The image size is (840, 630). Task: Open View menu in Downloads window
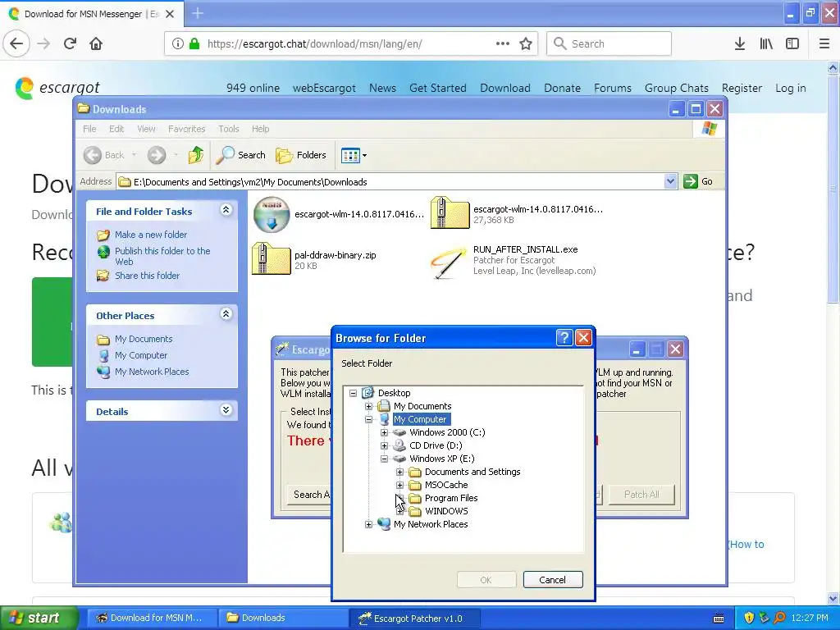146,129
